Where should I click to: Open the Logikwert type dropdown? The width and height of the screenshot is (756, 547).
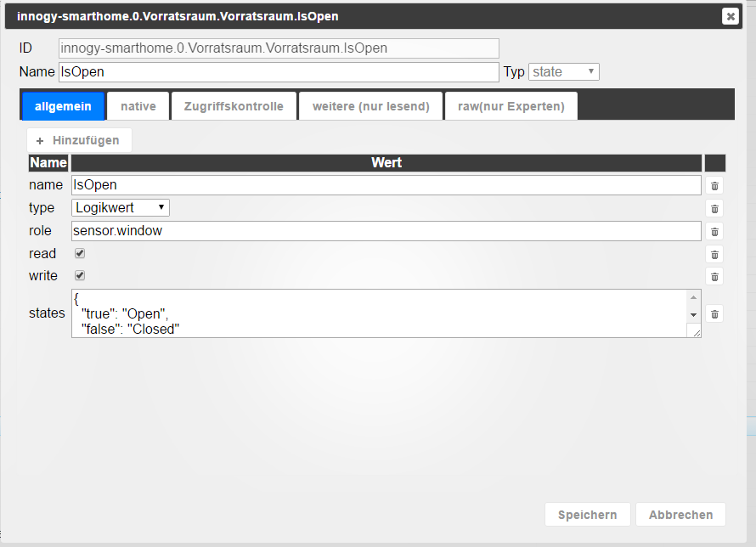click(121, 208)
